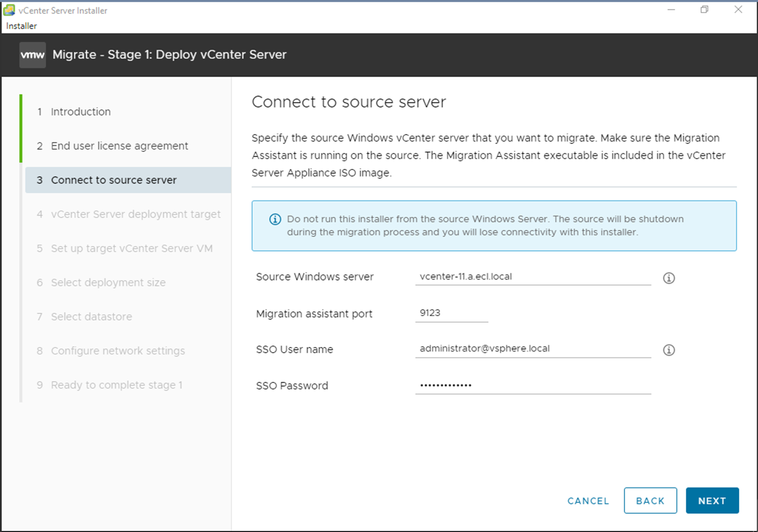Screen dimensions: 758x532
Task: Click vCenter Server Installer title bar icon
Action: (9, 10)
